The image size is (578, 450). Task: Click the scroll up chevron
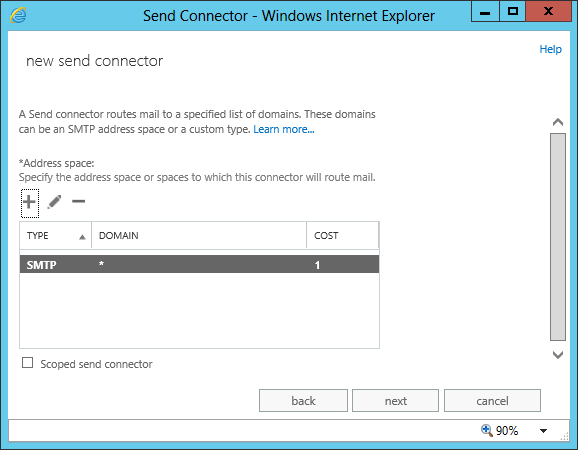(x=558, y=122)
